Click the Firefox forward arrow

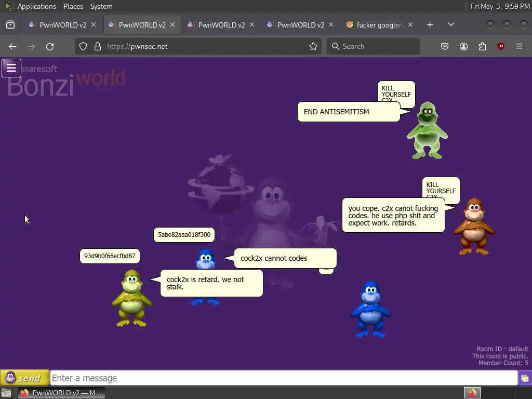tap(31, 46)
